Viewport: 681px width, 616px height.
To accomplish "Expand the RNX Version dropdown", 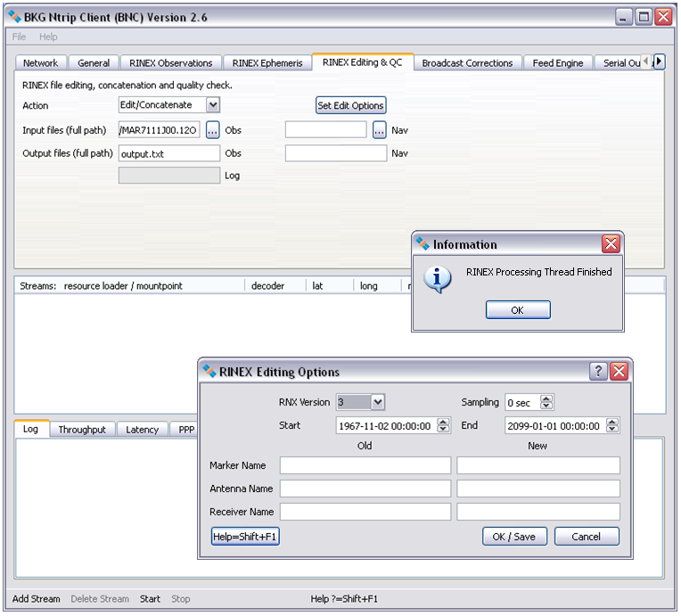I will [x=377, y=402].
